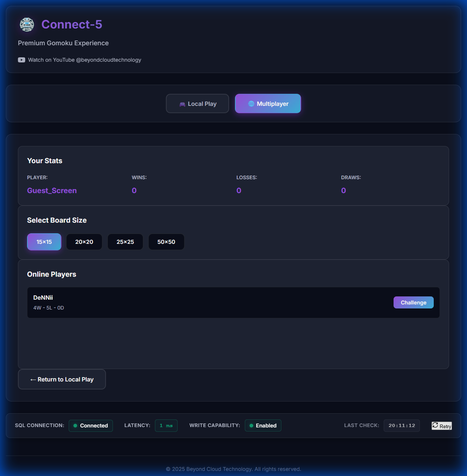Challenge player DeNNii
Viewport: 467px width, 476px height.
[x=413, y=302]
